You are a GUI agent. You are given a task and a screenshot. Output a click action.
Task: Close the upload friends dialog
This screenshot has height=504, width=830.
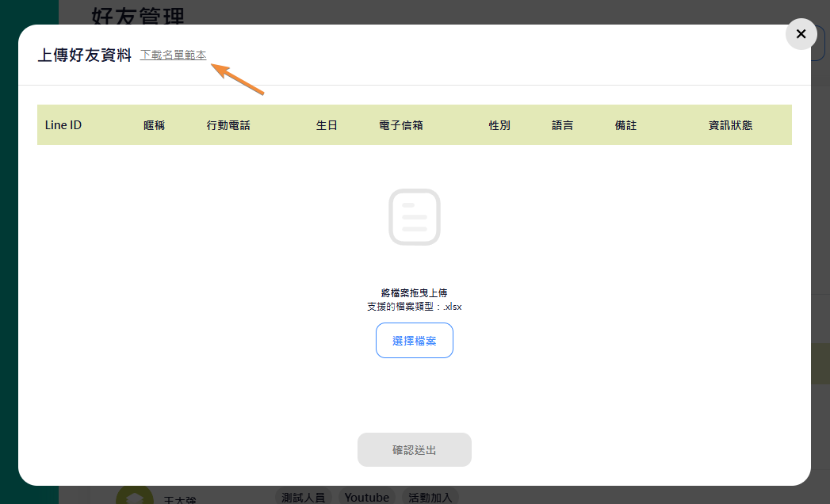(x=801, y=34)
